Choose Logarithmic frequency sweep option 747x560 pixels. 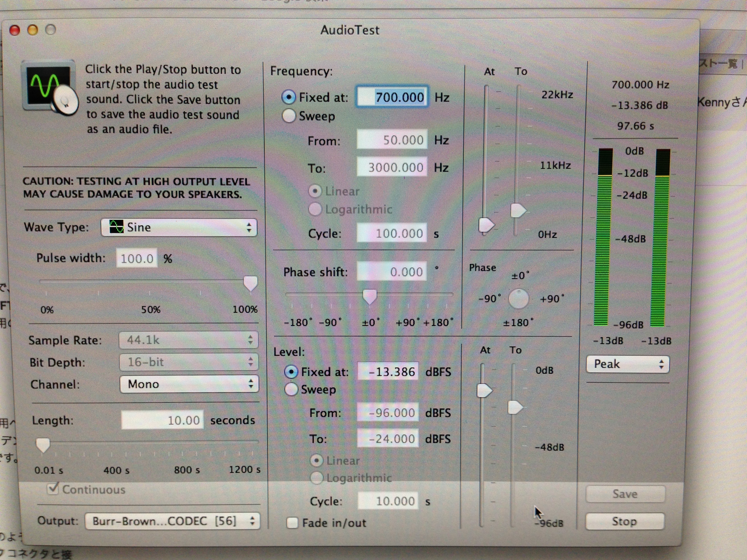click(315, 209)
